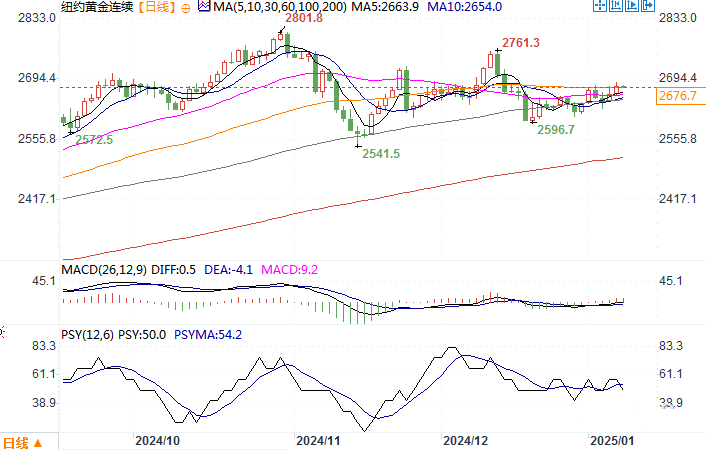Click the MA(5,10,30,60,100,200) indicator label
The width and height of the screenshot is (706, 450).
tap(280, 7)
